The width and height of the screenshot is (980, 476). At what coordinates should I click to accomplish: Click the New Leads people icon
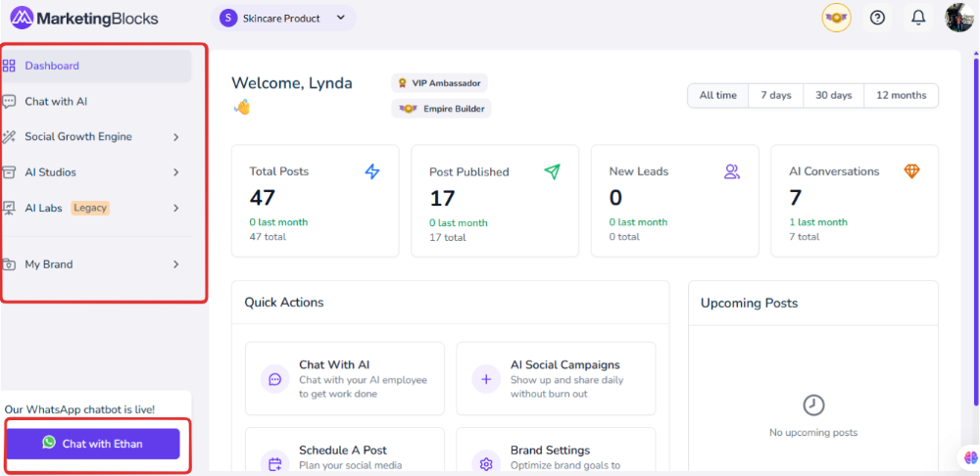point(732,171)
